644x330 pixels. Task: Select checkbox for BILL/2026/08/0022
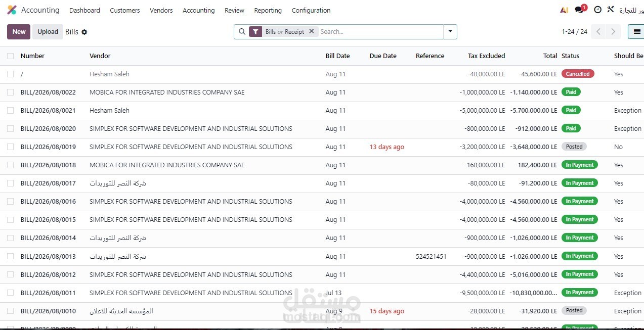pos(11,92)
